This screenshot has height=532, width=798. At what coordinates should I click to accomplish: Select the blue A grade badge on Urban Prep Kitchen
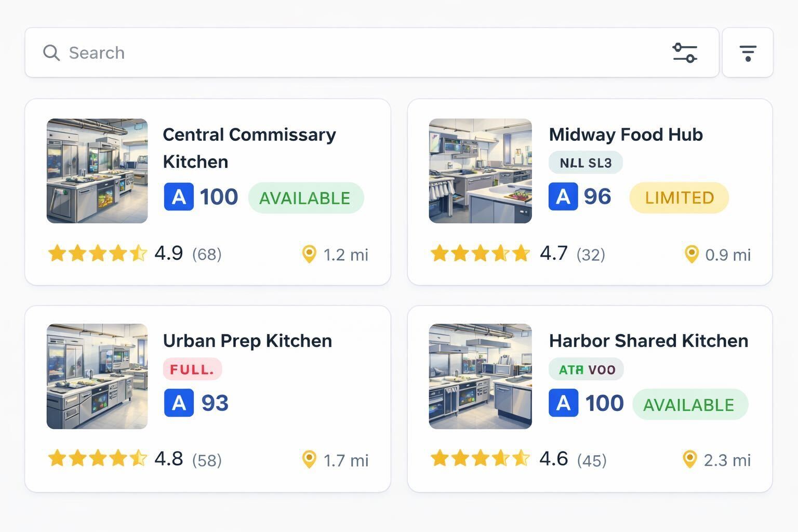(x=179, y=402)
